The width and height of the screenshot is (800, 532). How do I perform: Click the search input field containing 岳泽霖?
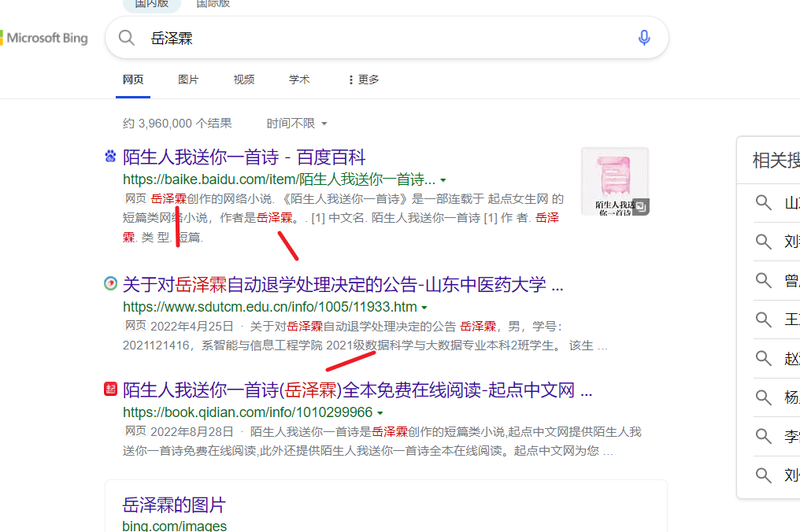387,38
